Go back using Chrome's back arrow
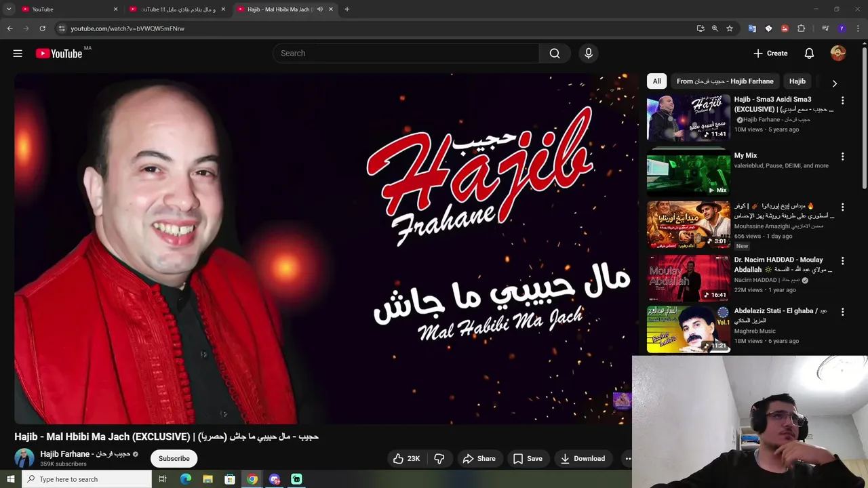The image size is (868, 488). (x=9, y=28)
